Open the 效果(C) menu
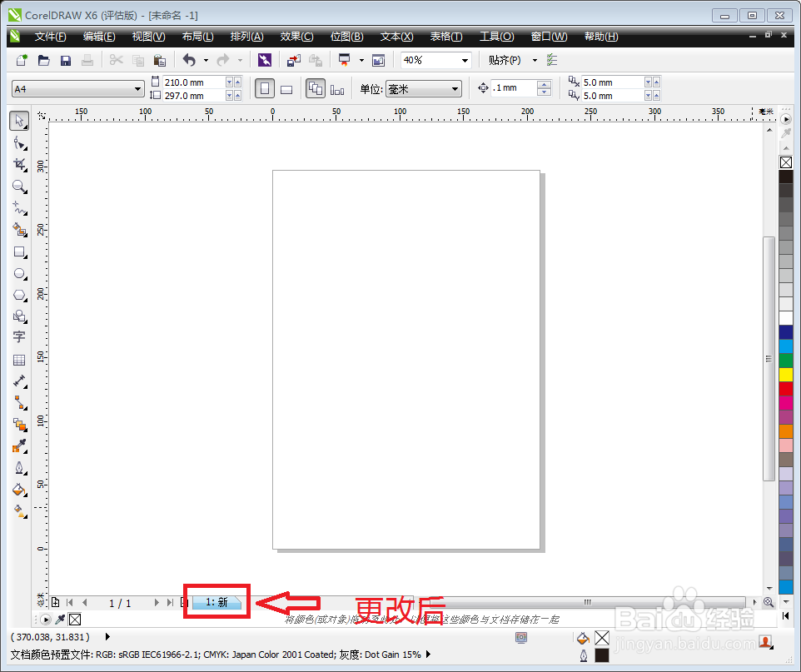The height and width of the screenshot is (672, 801). 296,37
